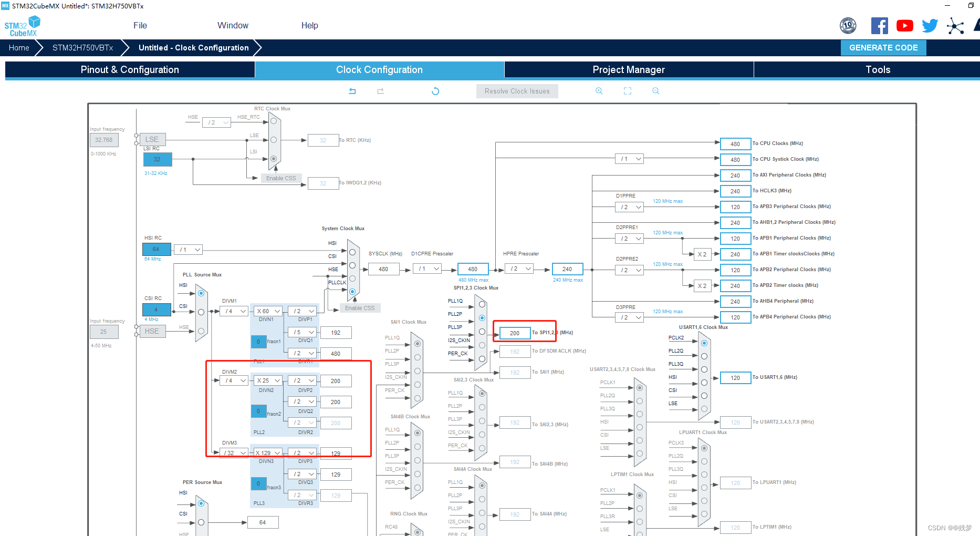Click the LSE oscillator block
The height and width of the screenshot is (536, 980).
tap(152, 139)
